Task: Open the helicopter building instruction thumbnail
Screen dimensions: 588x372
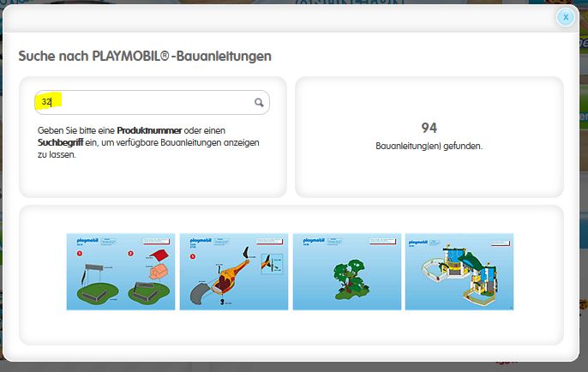Action: coord(234,272)
